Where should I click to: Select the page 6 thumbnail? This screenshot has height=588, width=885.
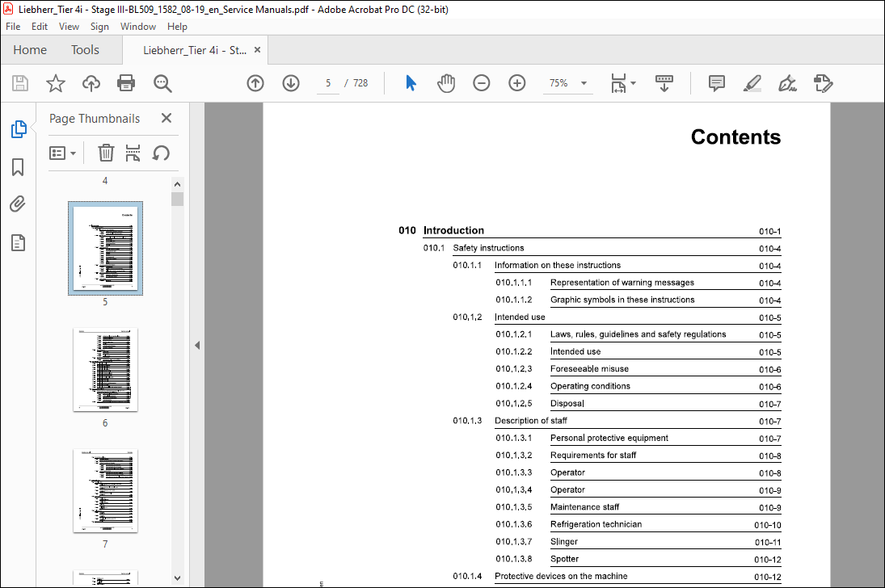coord(106,370)
